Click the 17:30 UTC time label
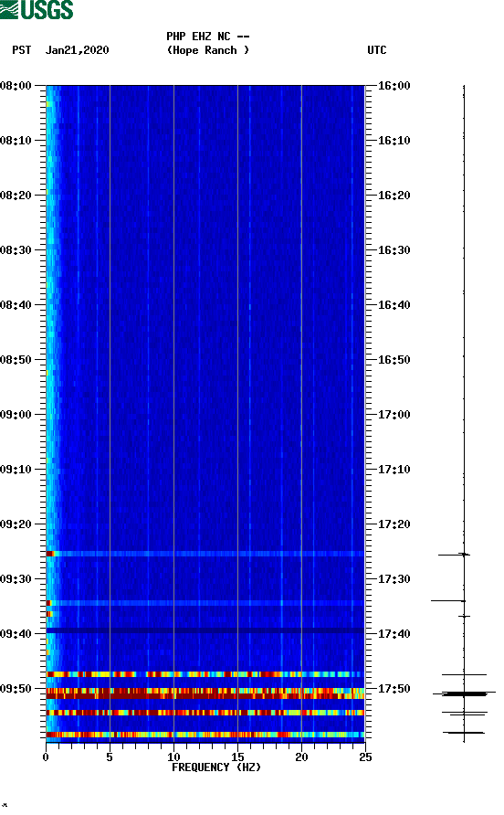Screen dimensions: 504x815 coord(394,579)
